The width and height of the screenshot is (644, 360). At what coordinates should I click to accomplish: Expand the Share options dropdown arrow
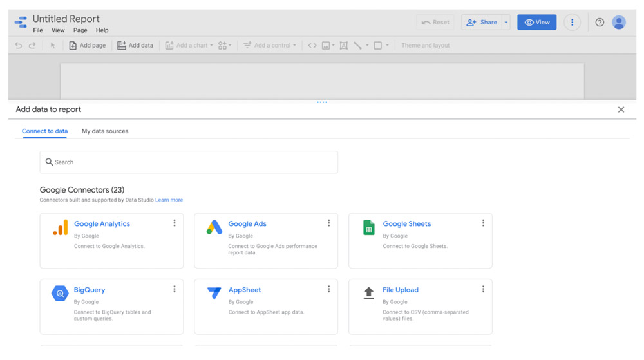tap(506, 22)
